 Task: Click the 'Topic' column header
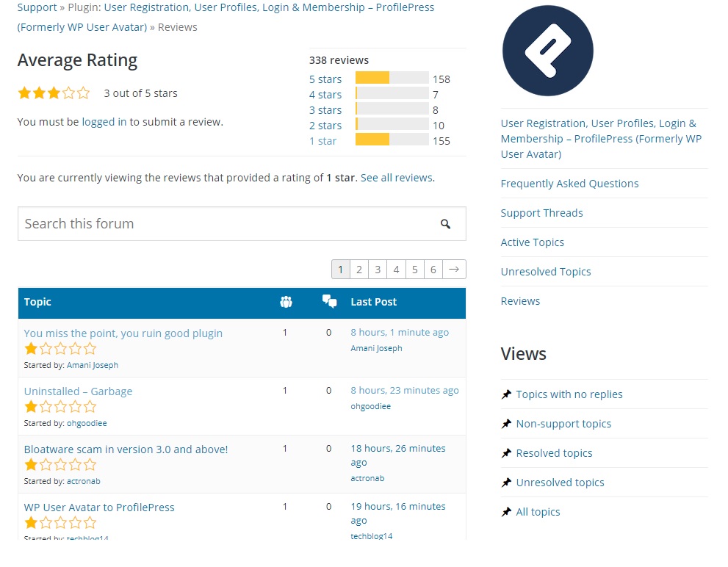37,302
